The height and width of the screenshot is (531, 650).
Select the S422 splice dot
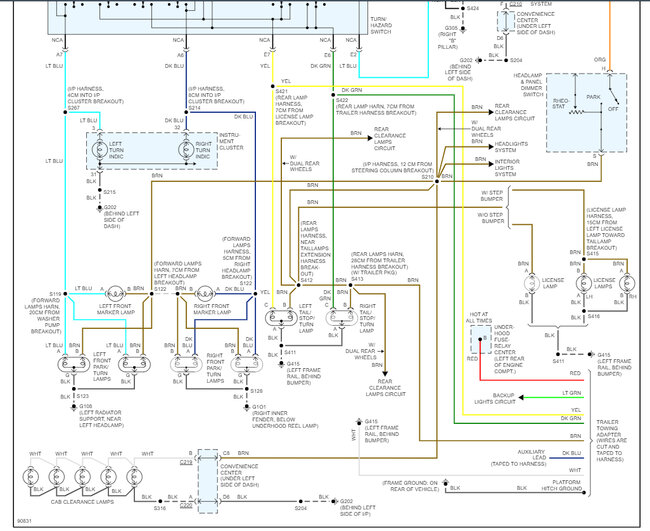(333, 95)
